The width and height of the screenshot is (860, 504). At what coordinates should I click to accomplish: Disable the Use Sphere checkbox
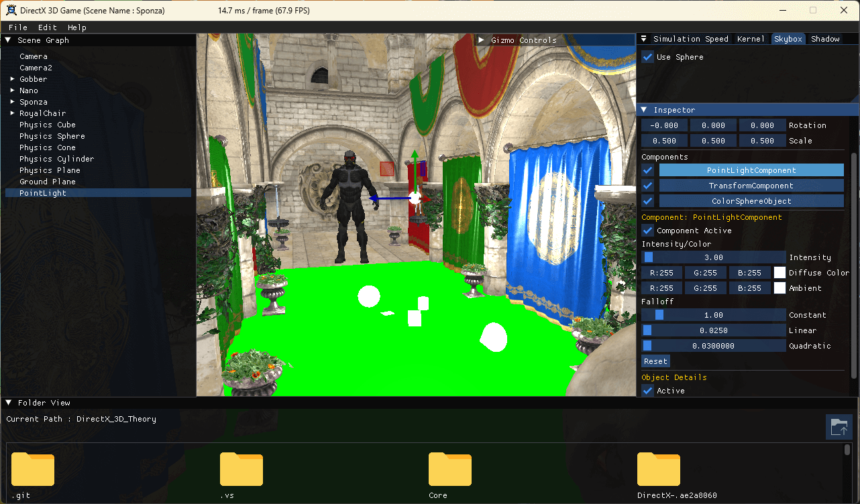(647, 57)
